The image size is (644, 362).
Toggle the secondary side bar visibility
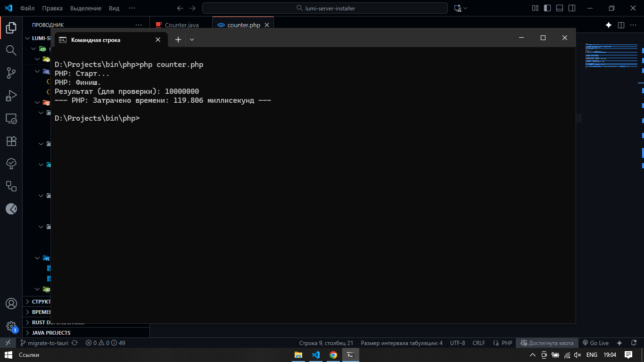pos(571,8)
